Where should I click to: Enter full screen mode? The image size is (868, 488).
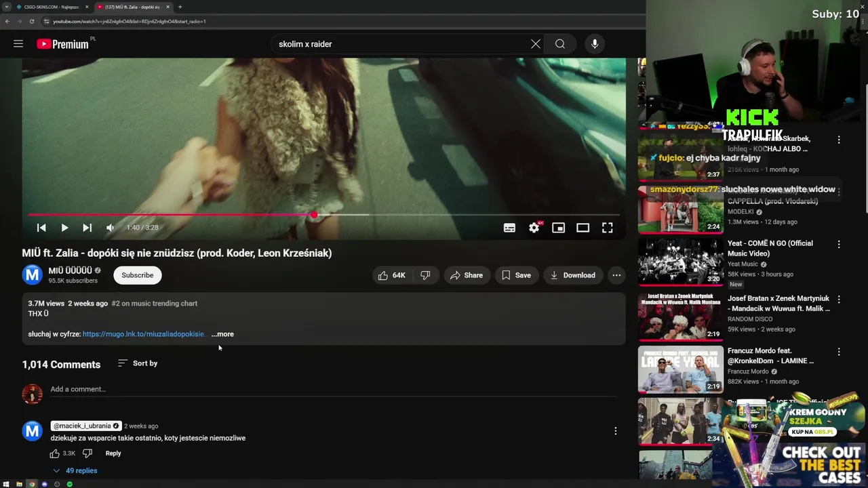[608, 228]
